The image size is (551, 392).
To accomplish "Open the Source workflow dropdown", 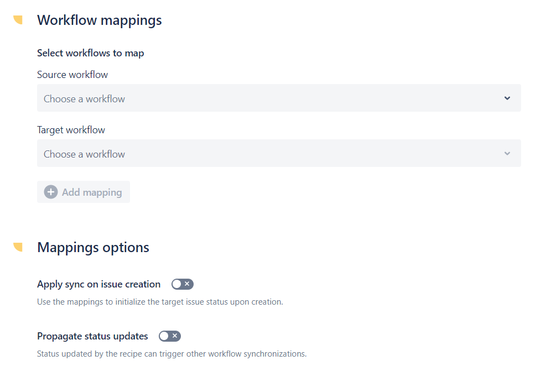I will coord(278,98).
